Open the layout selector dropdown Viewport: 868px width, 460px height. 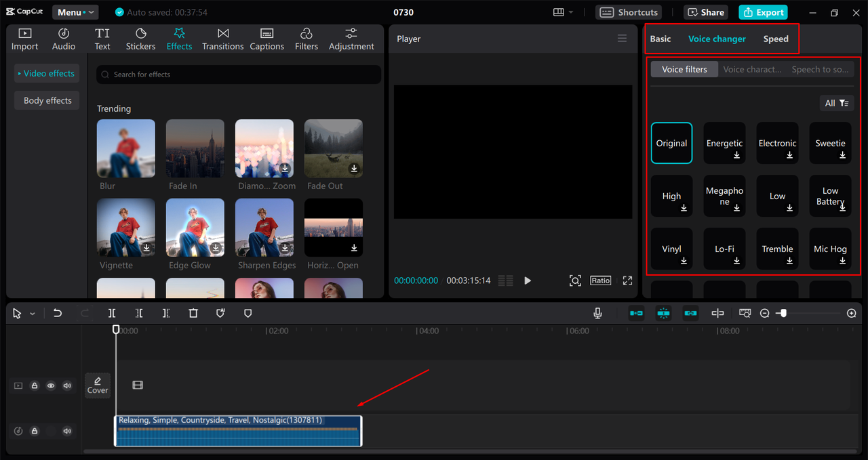click(563, 12)
